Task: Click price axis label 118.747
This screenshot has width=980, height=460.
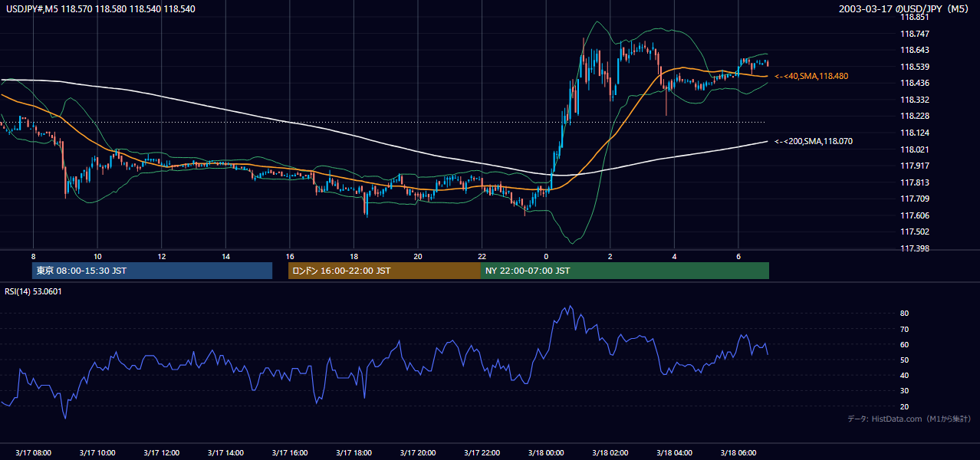Action: click(x=915, y=34)
